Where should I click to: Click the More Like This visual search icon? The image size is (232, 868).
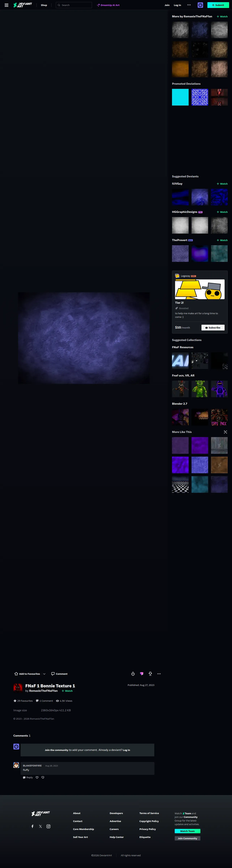226,432
